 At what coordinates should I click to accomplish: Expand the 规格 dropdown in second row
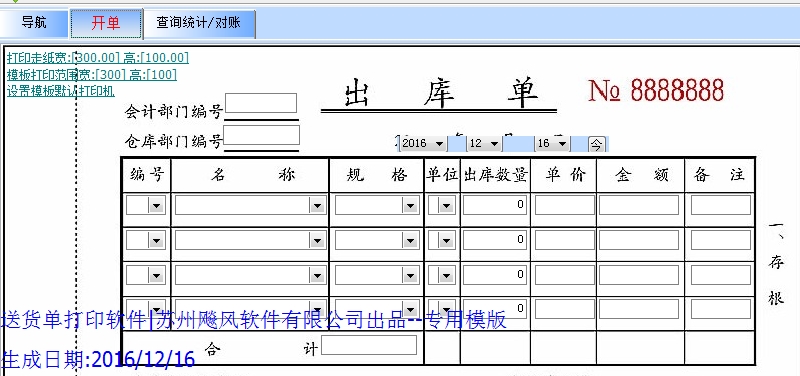pyautogui.click(x=410, y=240)
